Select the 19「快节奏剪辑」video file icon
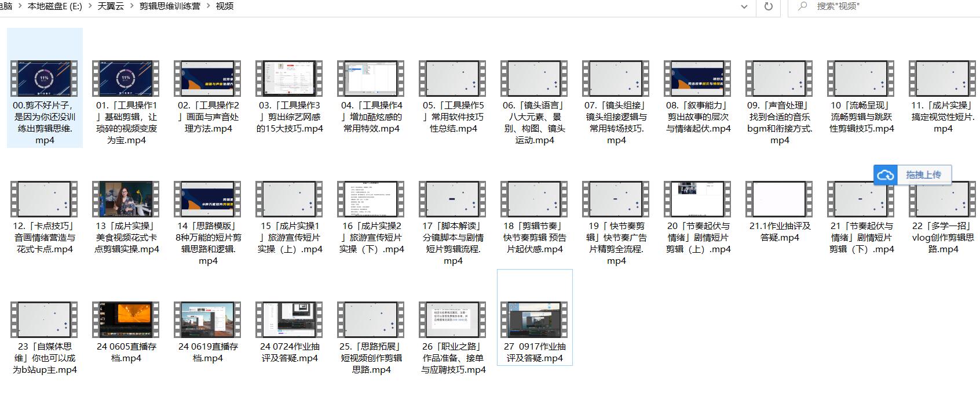Viewport: 980px width, 407px height. 616,199
